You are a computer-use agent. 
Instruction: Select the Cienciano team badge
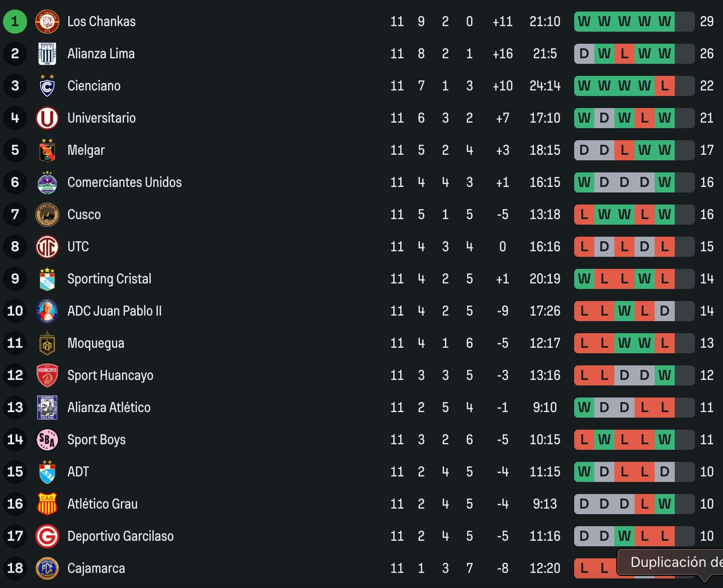pos(47,85)
